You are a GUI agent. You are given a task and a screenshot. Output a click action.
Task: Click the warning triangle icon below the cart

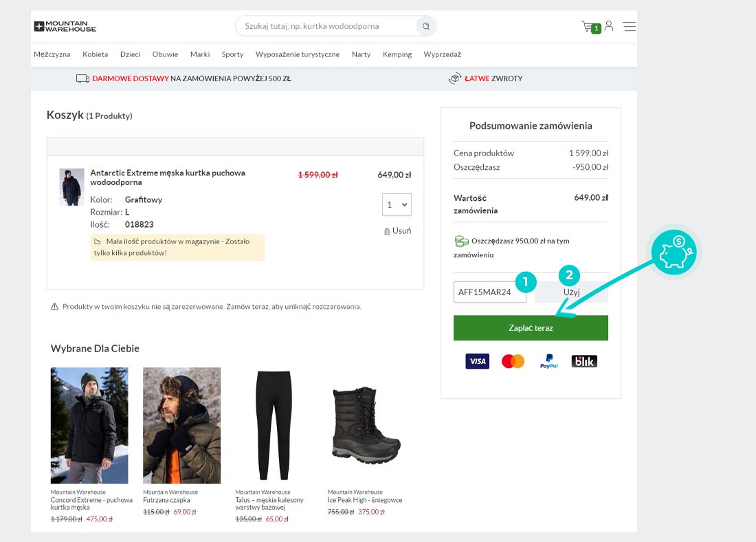coord(54,307)
